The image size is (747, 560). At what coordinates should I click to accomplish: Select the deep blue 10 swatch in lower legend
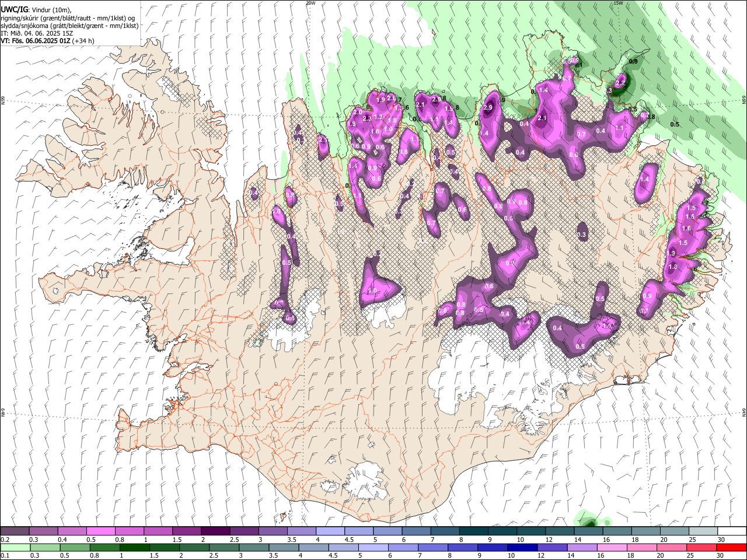click(x=522, y=548)
